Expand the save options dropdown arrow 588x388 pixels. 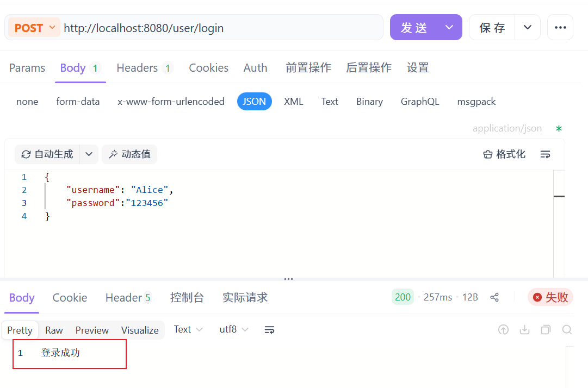click(x=528, y=27)
